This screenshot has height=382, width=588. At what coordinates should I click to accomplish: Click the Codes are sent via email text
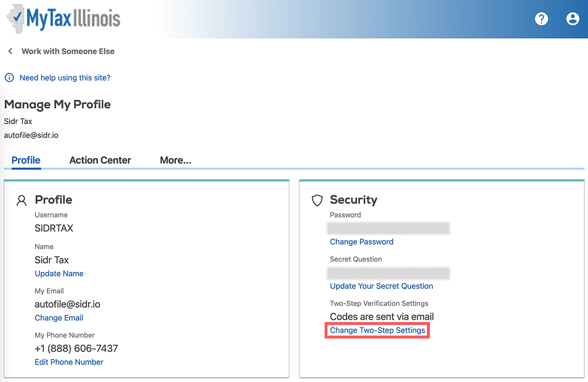(382, 317)
